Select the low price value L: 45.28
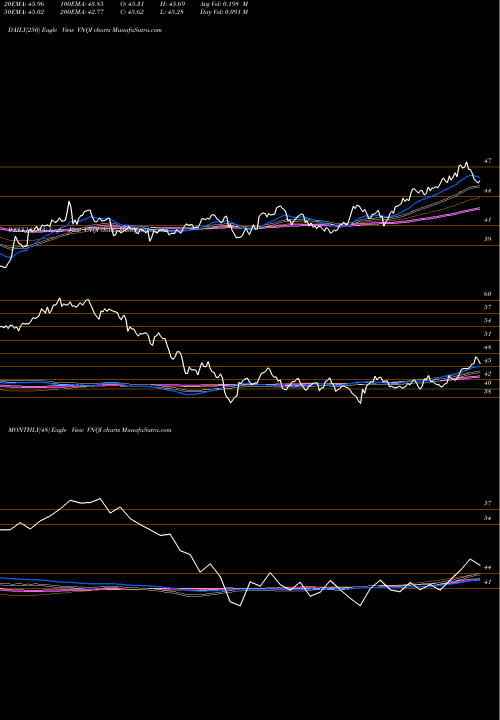 [x=171, y=12]
